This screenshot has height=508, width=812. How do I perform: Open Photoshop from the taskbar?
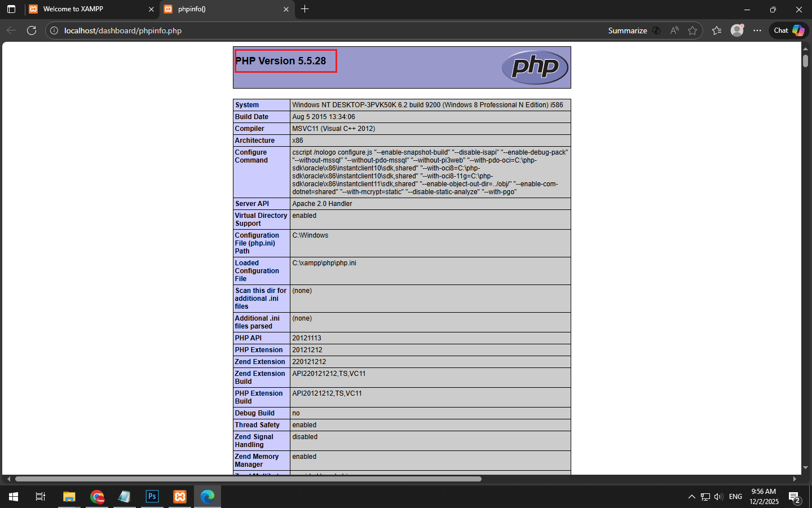(x=152, y=497)
